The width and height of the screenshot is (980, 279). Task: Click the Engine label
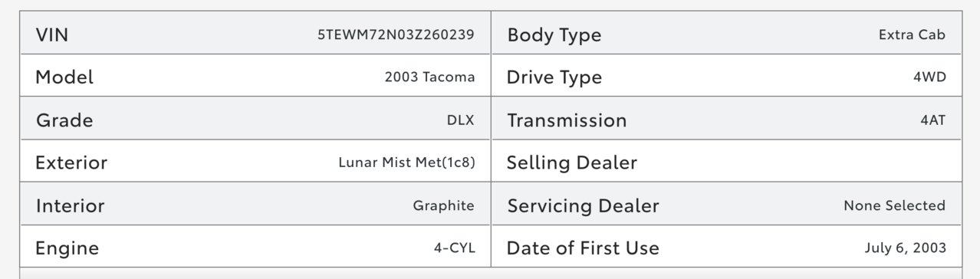click(x=67, y=248)
